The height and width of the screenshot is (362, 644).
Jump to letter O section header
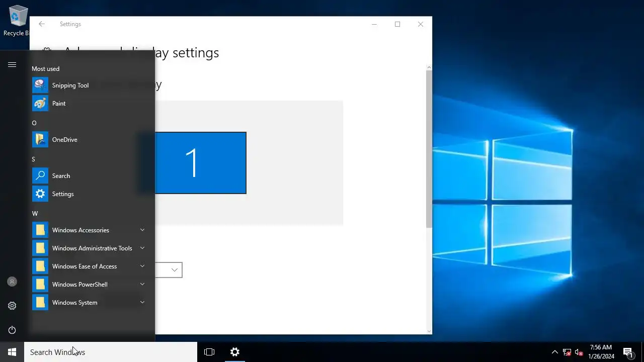tap(34, 123)
